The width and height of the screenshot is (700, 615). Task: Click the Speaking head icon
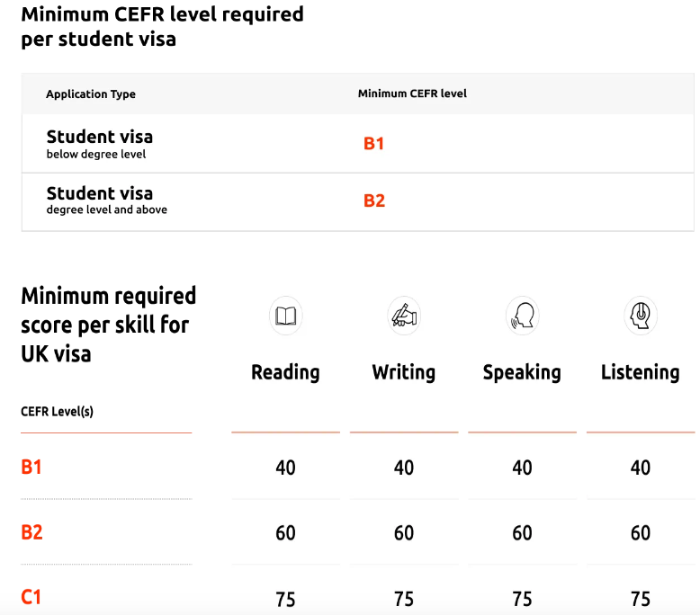pos(522,316)
